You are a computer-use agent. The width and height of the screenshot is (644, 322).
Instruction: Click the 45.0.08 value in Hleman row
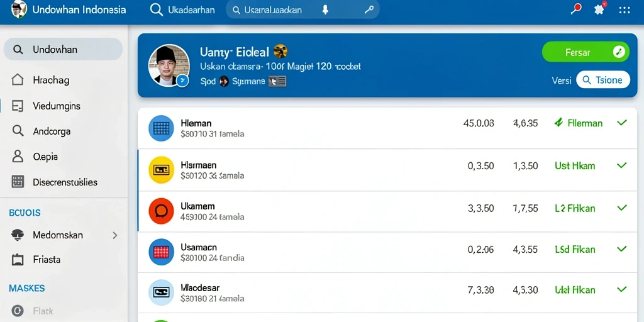[x=479, y=123]
